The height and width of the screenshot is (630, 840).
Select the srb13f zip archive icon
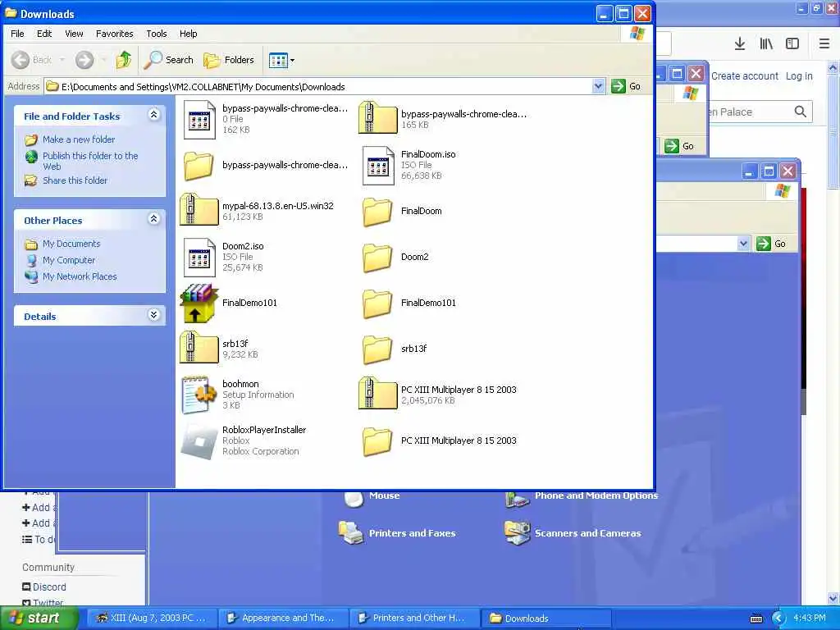point(199,348)
